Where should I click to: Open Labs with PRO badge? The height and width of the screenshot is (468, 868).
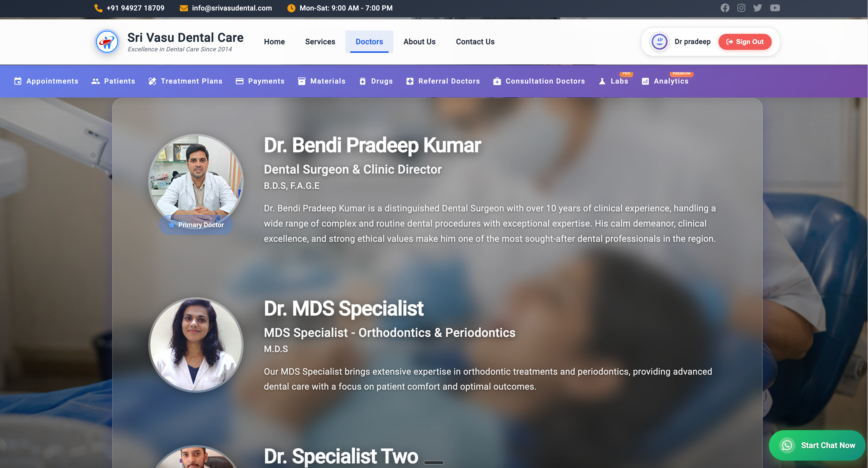pyautogui.click(x=614, y=81)
